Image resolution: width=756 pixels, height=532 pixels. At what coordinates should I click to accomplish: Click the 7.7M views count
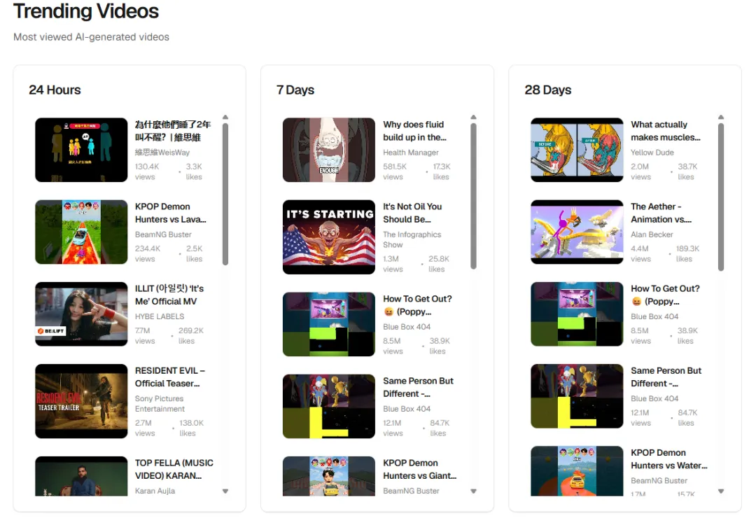(145, 336)
